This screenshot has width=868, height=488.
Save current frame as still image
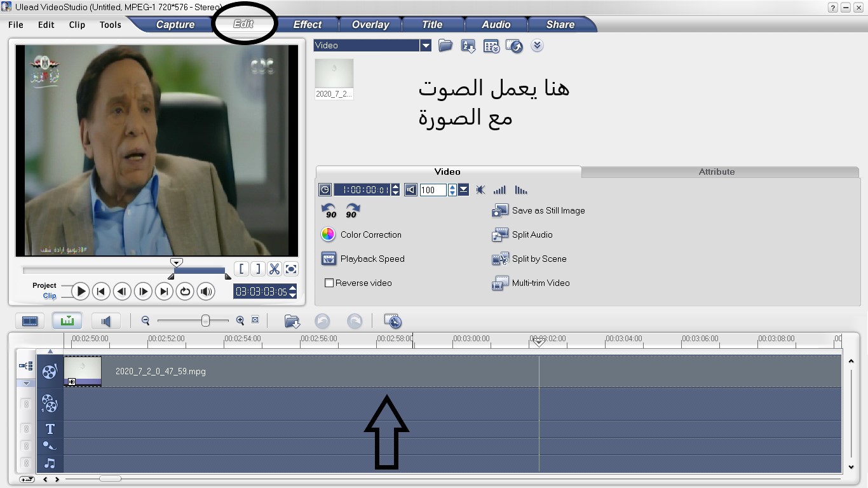coord(501,210)
